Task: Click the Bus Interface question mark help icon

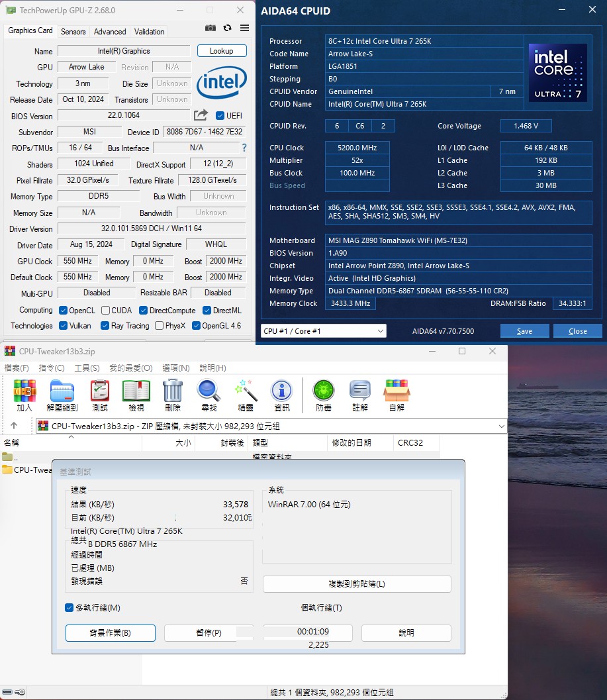Action: (x=244, y=148)
